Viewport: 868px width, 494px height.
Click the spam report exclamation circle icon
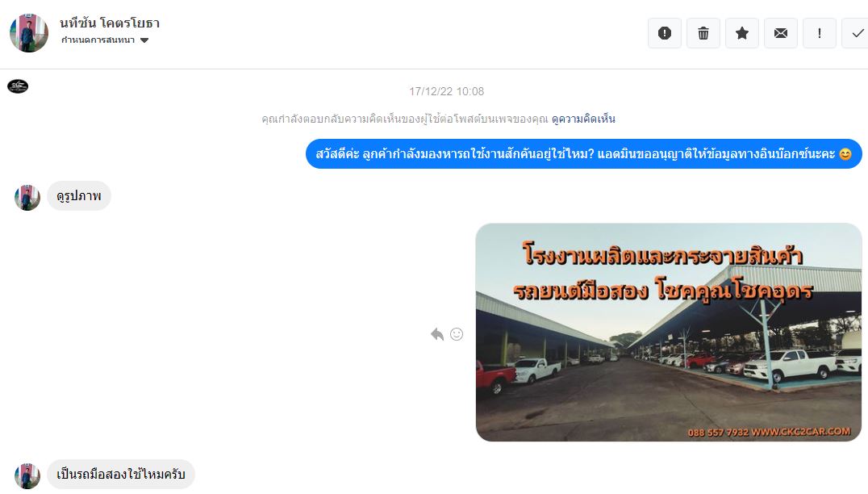(x=664, y=33)
